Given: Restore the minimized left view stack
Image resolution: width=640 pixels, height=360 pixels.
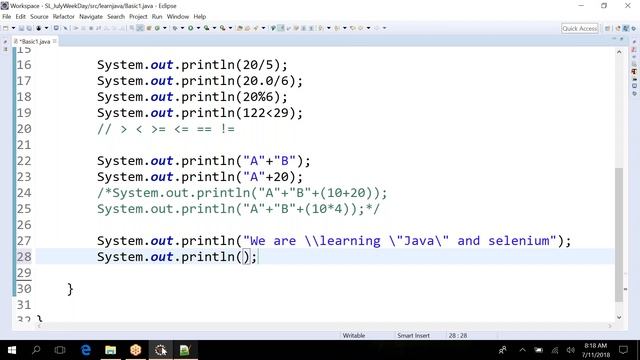Looking at the screenshot, I should coord(5,42).
